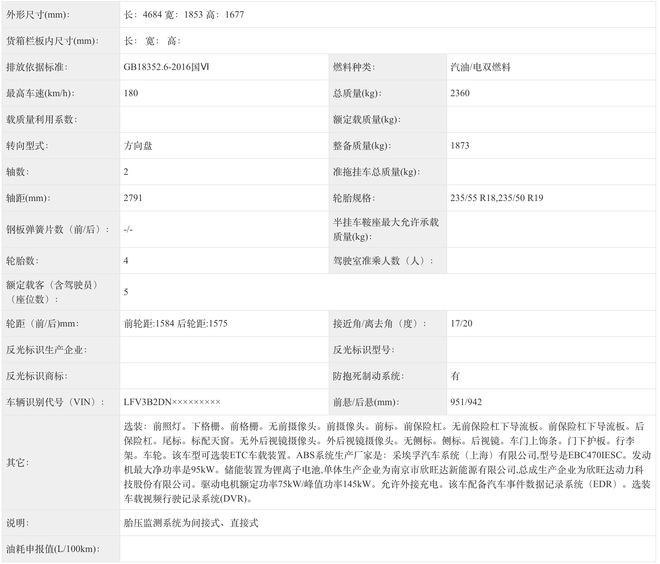Select front/rear overhang value 951/942

pyautogui.click(x=467, y=402)
